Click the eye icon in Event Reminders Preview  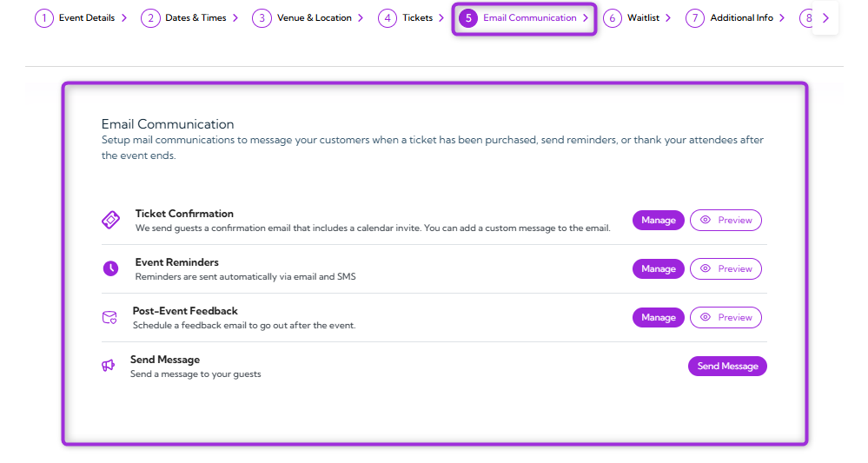[706, 268]
